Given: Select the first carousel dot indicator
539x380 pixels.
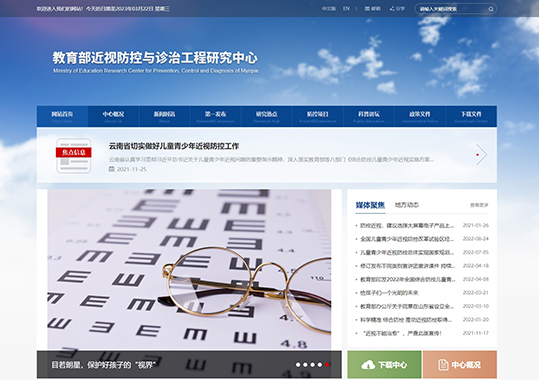Looking at the screenshot, I should click(298, 365).
